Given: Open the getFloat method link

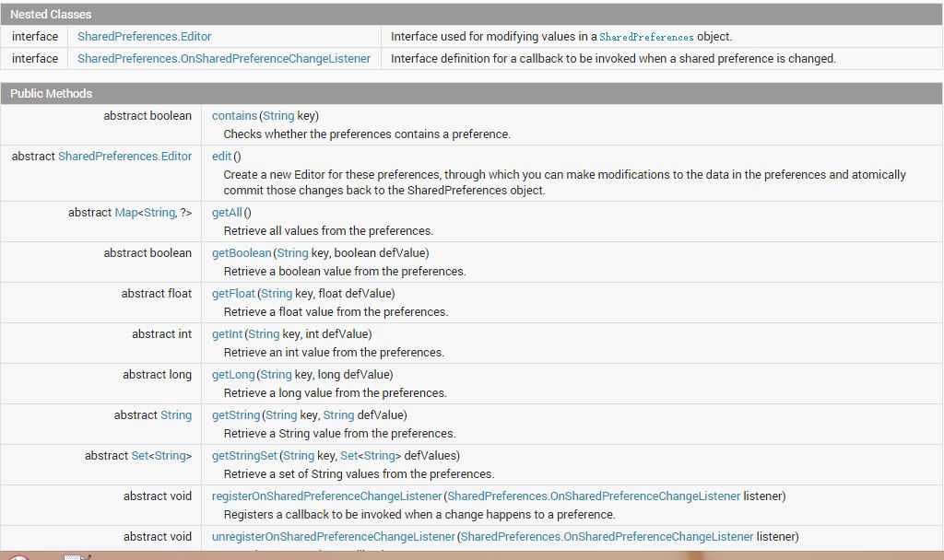Looking at the screenshot, I should pyautogui.click(x=233, y=294).
